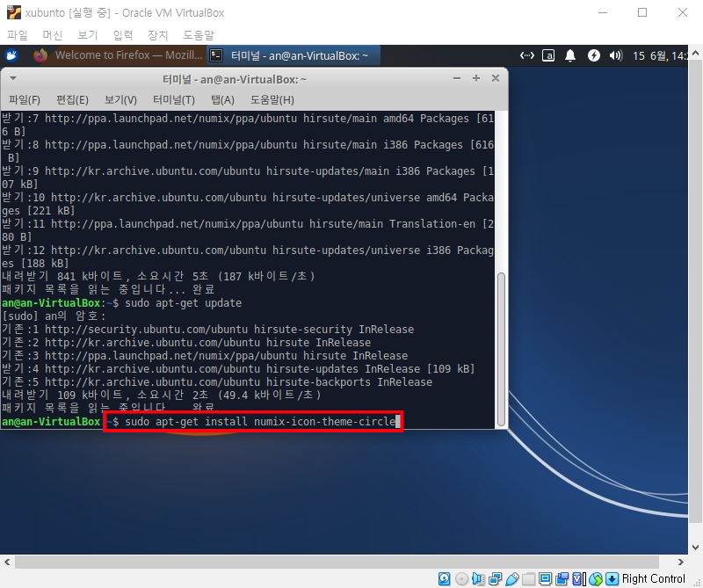Click the 받기:4 hirsute-updates InRelease line
703x588 pixels.
pos(238,368)
